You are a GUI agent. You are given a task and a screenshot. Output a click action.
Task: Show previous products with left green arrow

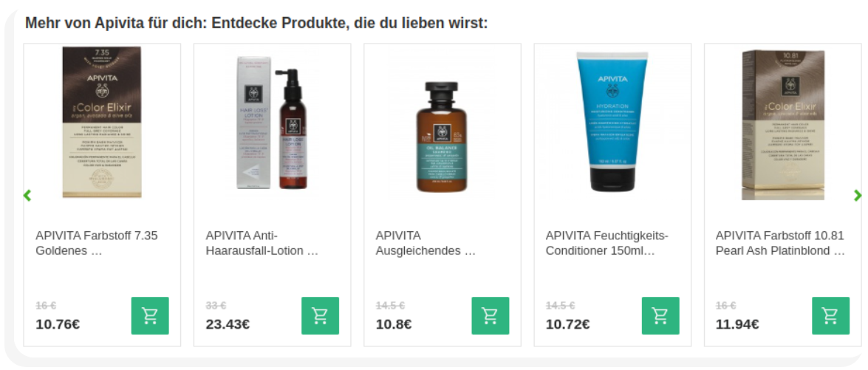(x=27, y=195)
